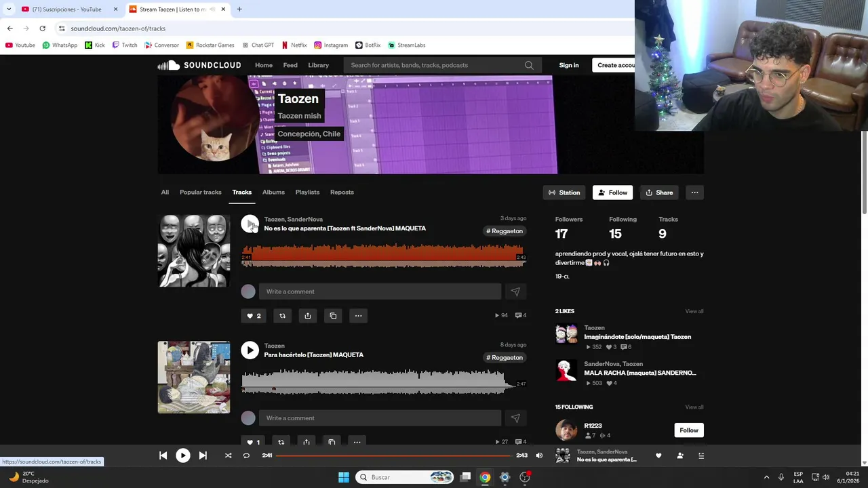Share the Taozen profile
The width and height of the screenshot is (868, 488).
click(x=659, y=192)
